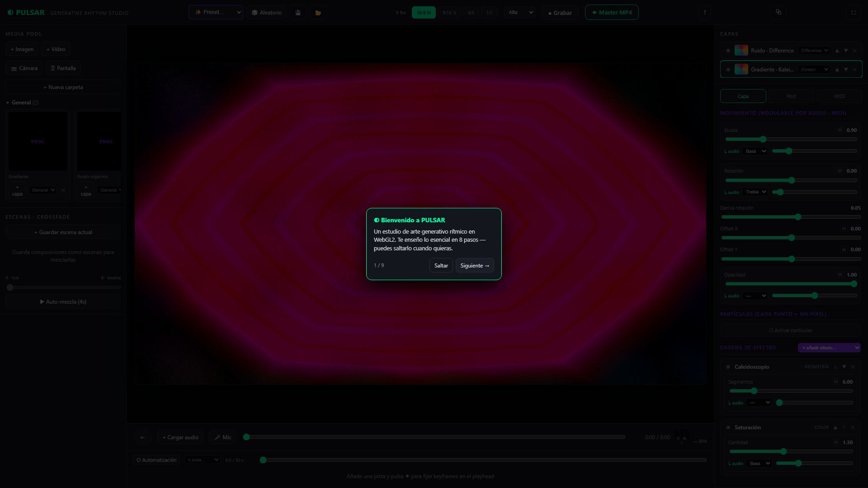Switch to the Capa tab
The width and height of the screenshot is (868, 488).
pos(743,96)
